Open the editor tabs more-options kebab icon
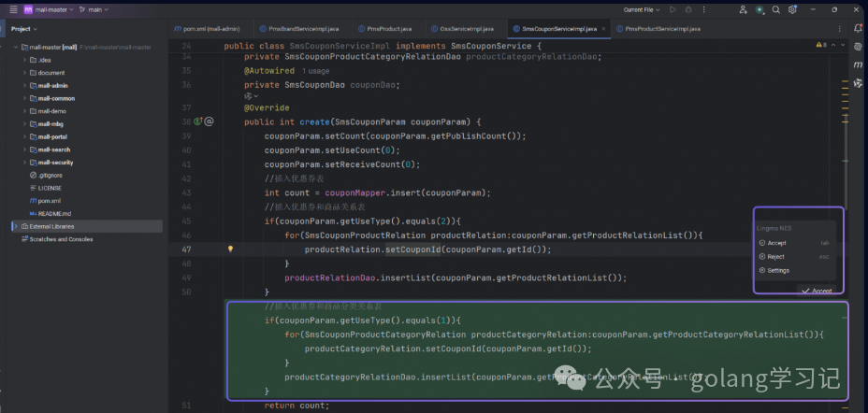This screenshot has height=413, width=868. pyautogui.click(x=840, y=29)
